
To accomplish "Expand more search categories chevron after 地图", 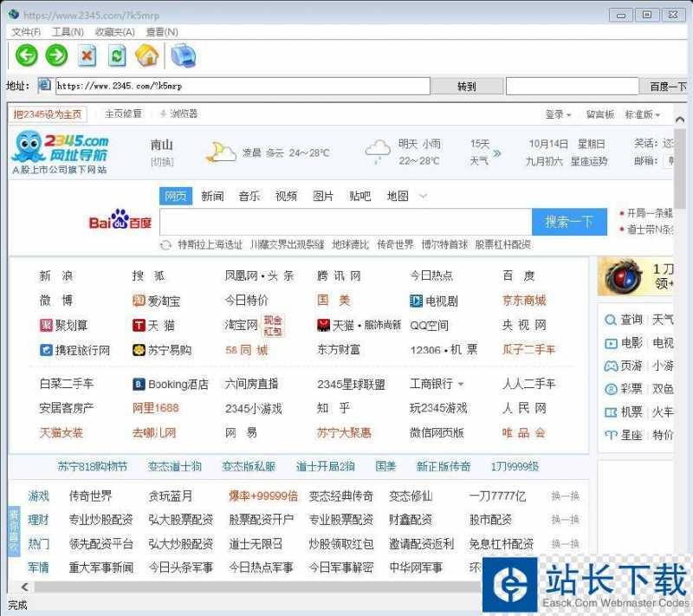I will point(423,196).
